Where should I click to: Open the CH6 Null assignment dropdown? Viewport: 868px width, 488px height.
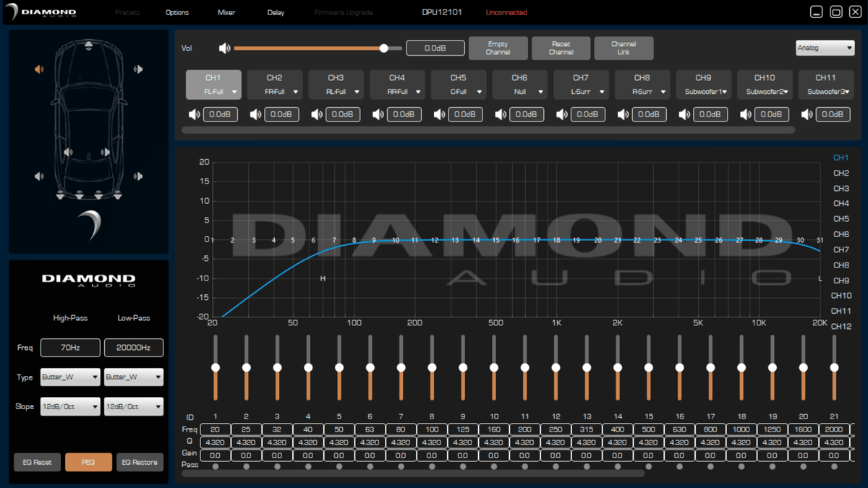coord(519,92)
